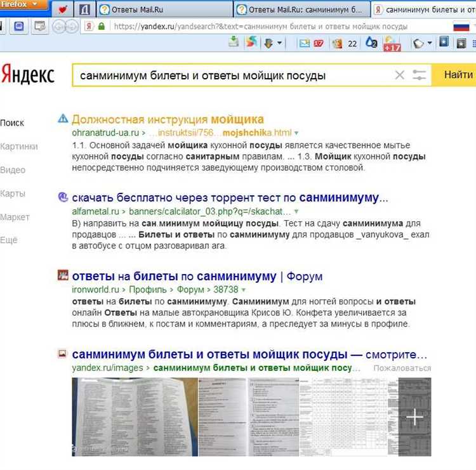The image size is (476, 470).
Task: Click the Yandex site identity icon in address bar
Action: coord(89,27)
